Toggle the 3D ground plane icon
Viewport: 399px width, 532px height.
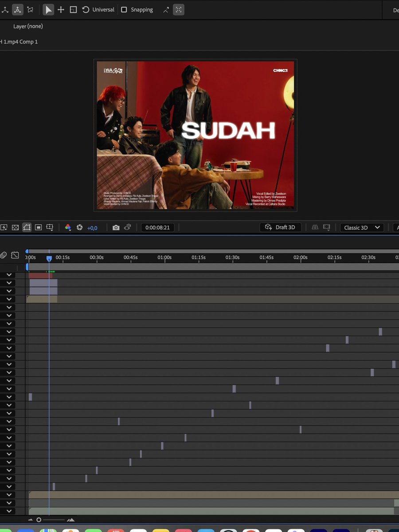315,227
